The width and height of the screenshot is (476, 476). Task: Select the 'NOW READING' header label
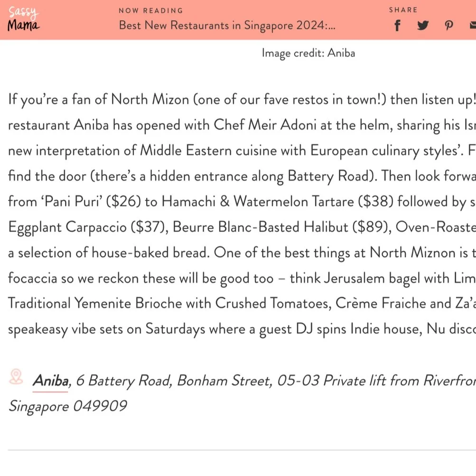(x=151, y=10)
